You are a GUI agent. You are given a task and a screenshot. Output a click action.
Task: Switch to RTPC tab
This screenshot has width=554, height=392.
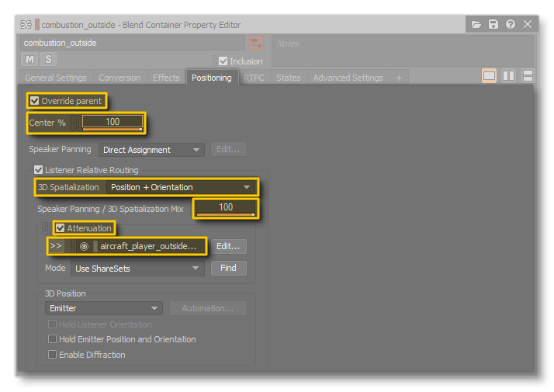[x=254, y=78]
